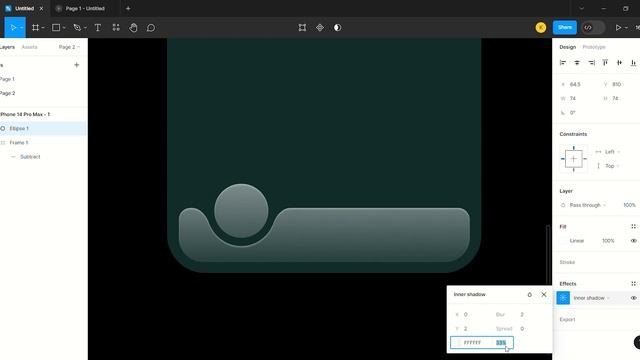Open Present options dropdown arrow
Image resolution: width=640 pixels, height=360 pixels.
pos(626,28)
